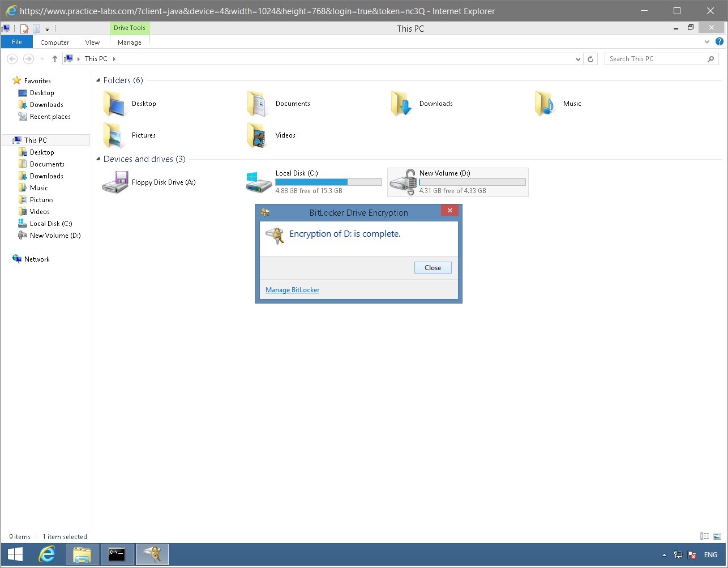Switch to the Computer ribbon tab

coord(54,42)
